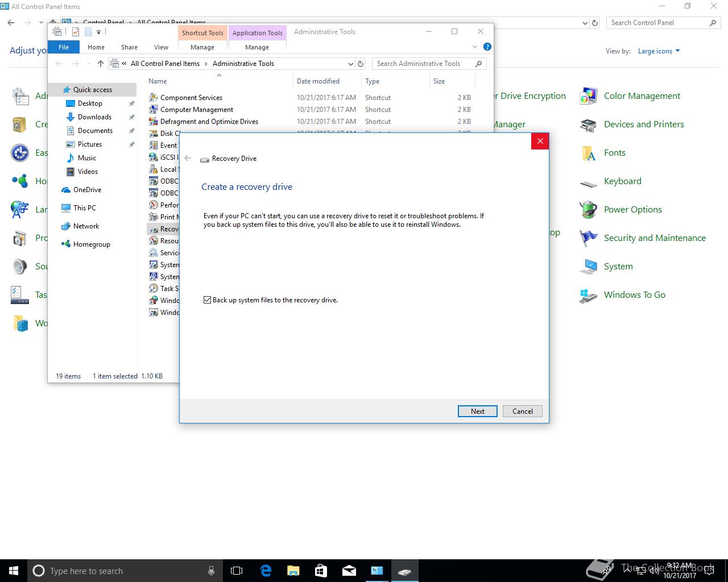Viewport: 728px width, 582px height.
Task: Open the Windows Start menu
Action: pos(14,571)
